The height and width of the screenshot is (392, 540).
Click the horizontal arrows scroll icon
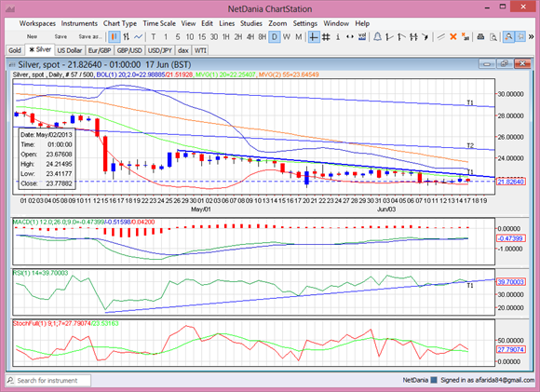tap(350, 36)
